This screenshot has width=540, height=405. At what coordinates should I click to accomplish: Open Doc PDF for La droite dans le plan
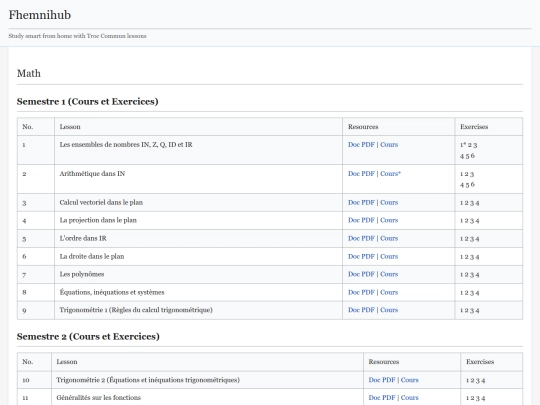click(x=361, y=256)
